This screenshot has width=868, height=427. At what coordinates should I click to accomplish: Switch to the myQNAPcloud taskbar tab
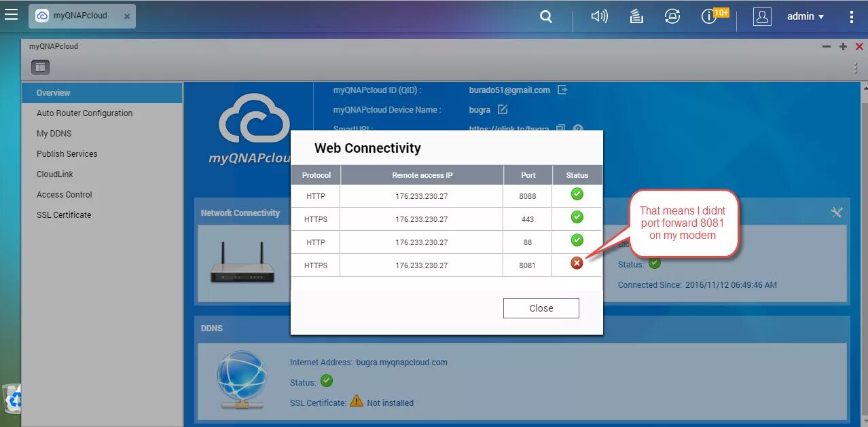click(x=82, y=16)
